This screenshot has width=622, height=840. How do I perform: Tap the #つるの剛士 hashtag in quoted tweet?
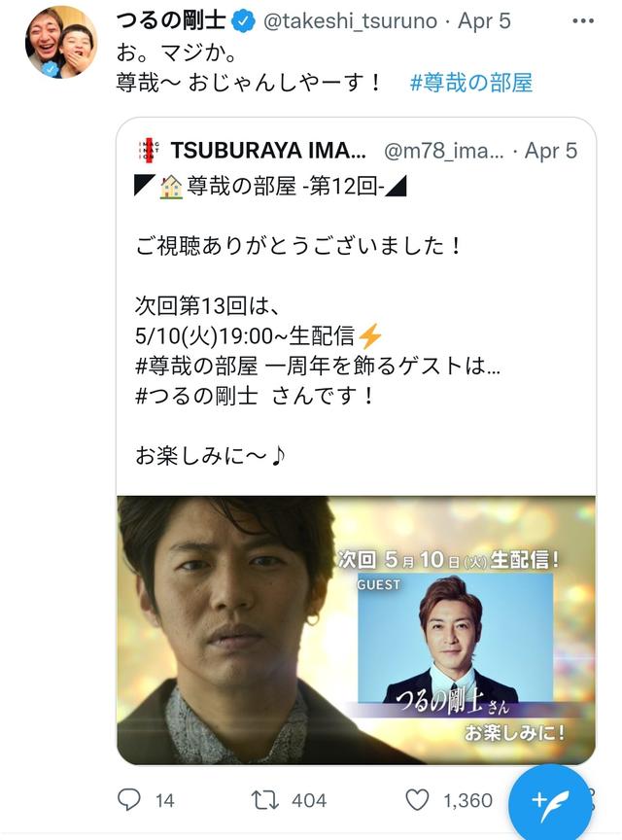tap(196, 397)
